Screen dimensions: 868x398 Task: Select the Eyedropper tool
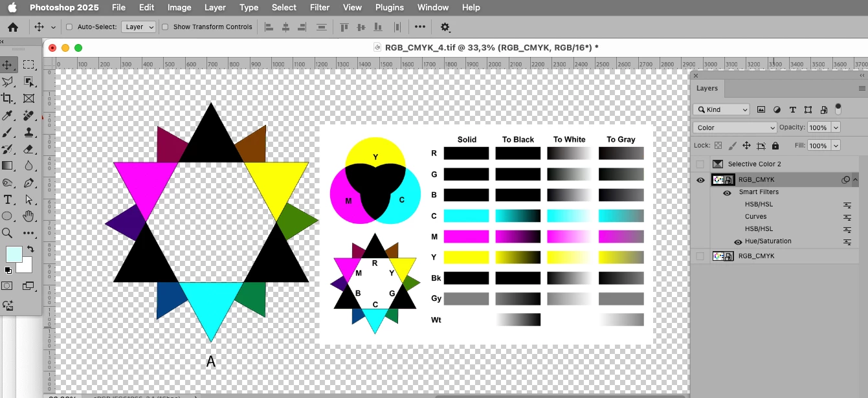click(8, 115)
